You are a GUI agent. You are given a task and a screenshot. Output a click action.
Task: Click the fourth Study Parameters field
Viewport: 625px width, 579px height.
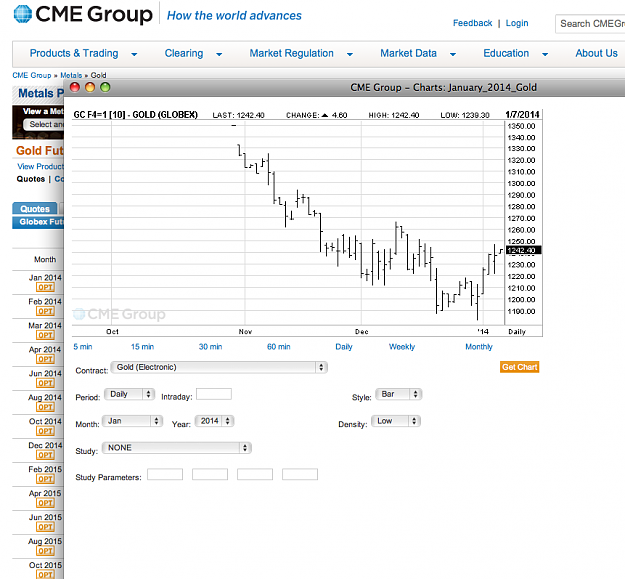pyautogui.click(x=300, y=474)
